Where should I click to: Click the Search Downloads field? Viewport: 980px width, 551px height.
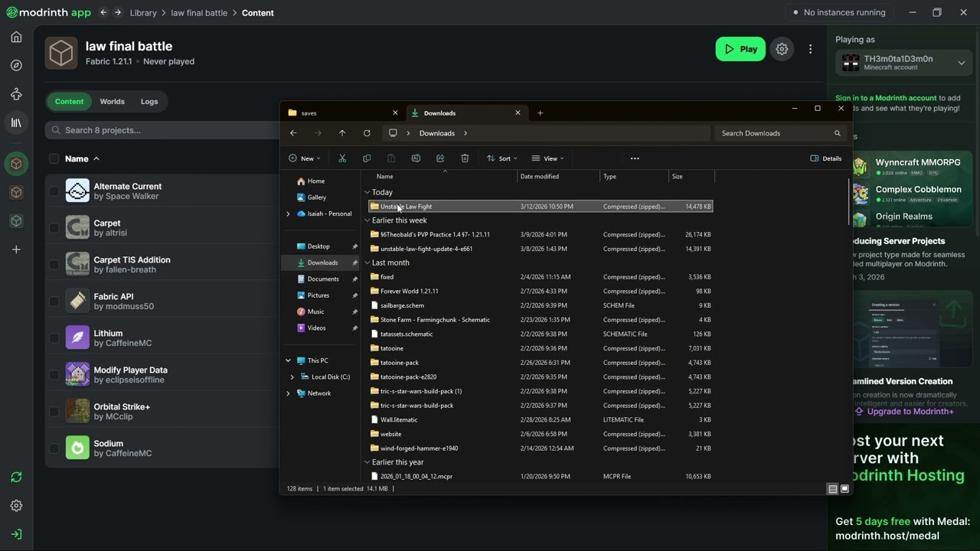pos(781,133)
